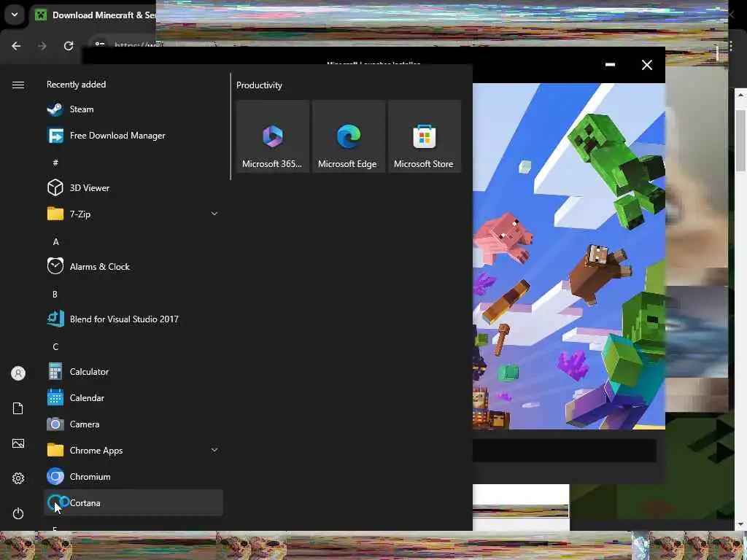Expand the 7-Zip folder
The width and height of the screenshot is (747, 560).
click(x=133, y=214)
